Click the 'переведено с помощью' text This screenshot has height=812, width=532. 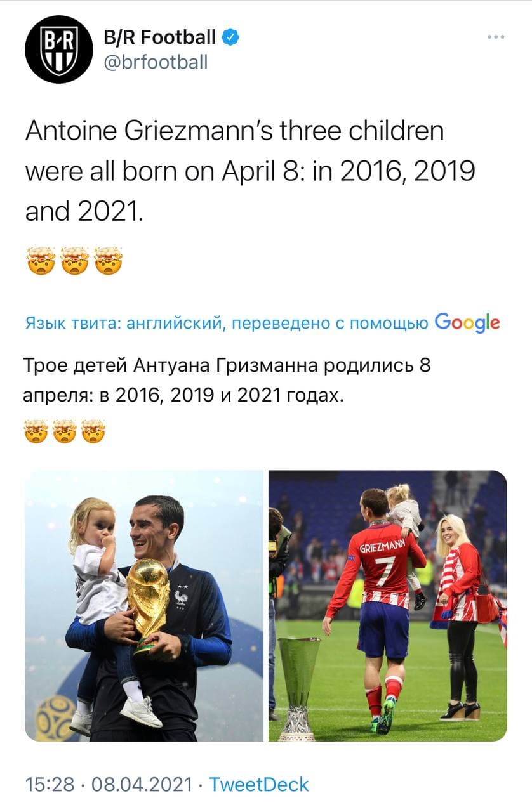pyautogui.click(x=329, y=324)
